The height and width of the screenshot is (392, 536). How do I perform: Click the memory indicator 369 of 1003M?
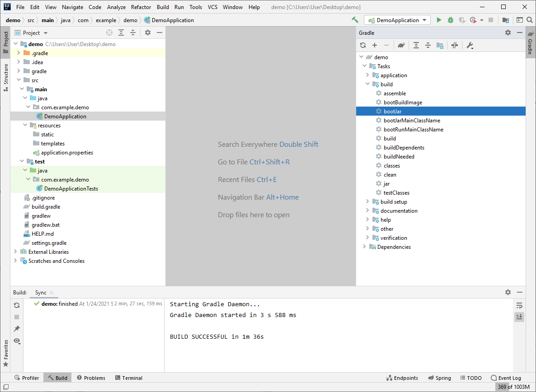coord(513,387)
